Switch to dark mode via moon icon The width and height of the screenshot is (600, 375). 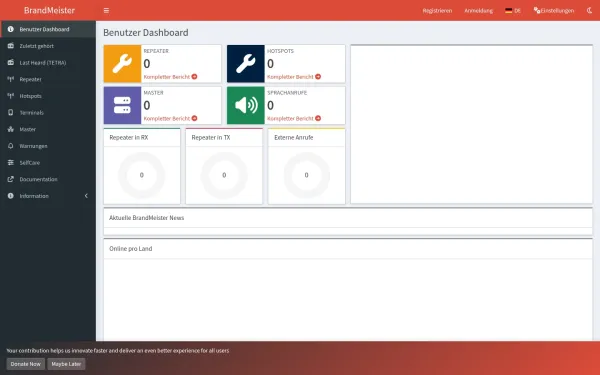click(x=589, y=10)
